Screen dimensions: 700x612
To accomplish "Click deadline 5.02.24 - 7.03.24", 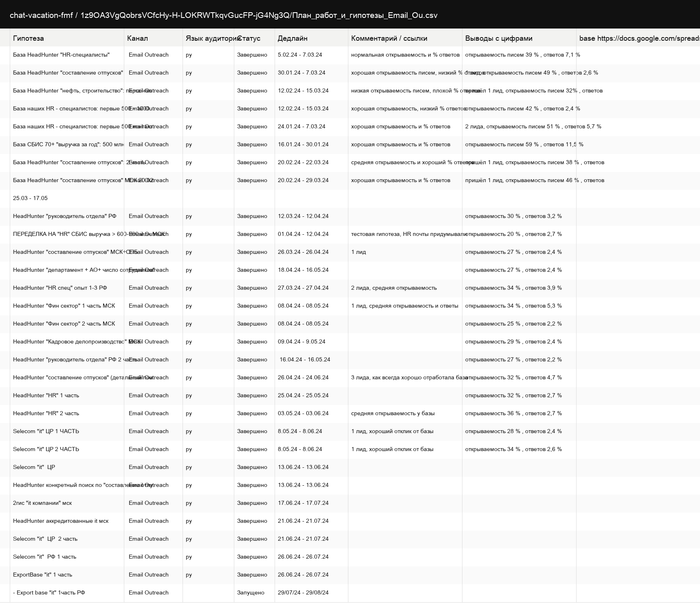I will click(300, 55).
